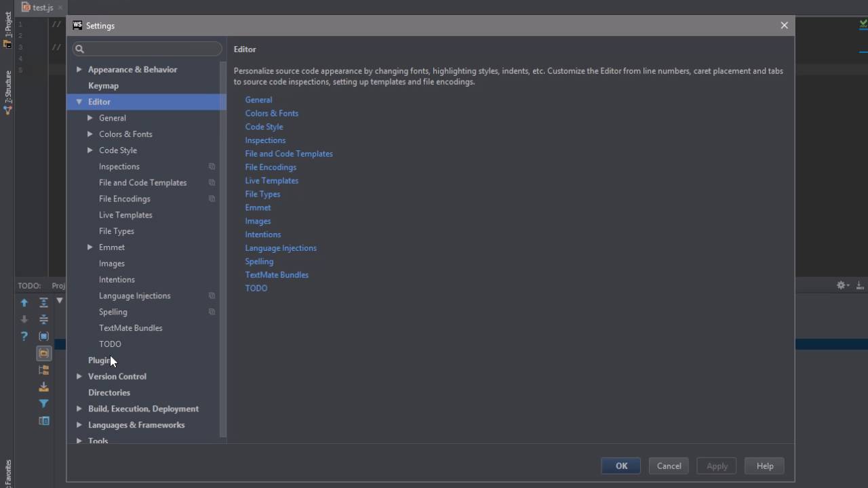Viewport: 868px width, 488px height.
Task: Click OK button in Settings dialog
Action: [x=621, y=466]
